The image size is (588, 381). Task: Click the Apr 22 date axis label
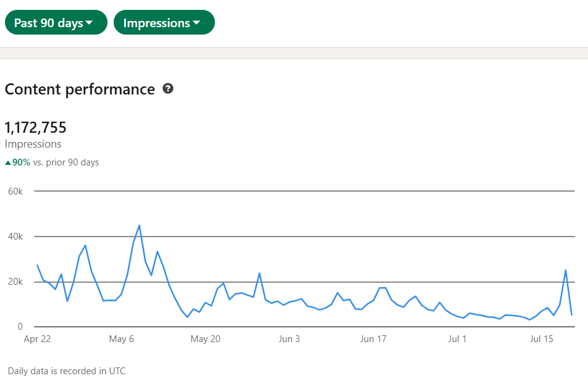(37, 338)
